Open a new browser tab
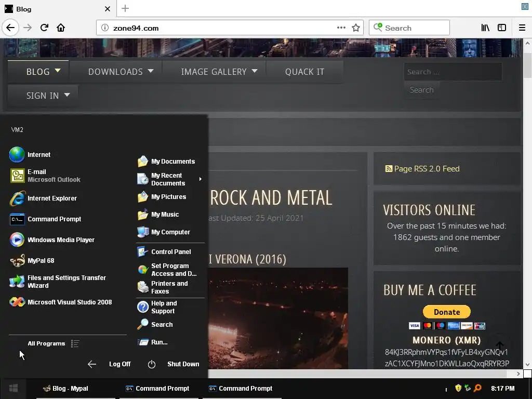 (x=125, y=8)
